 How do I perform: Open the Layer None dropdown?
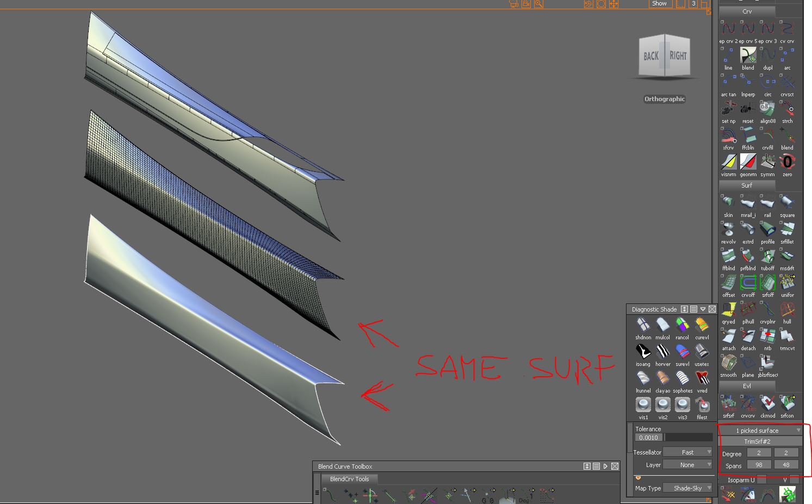click(687, 464)
